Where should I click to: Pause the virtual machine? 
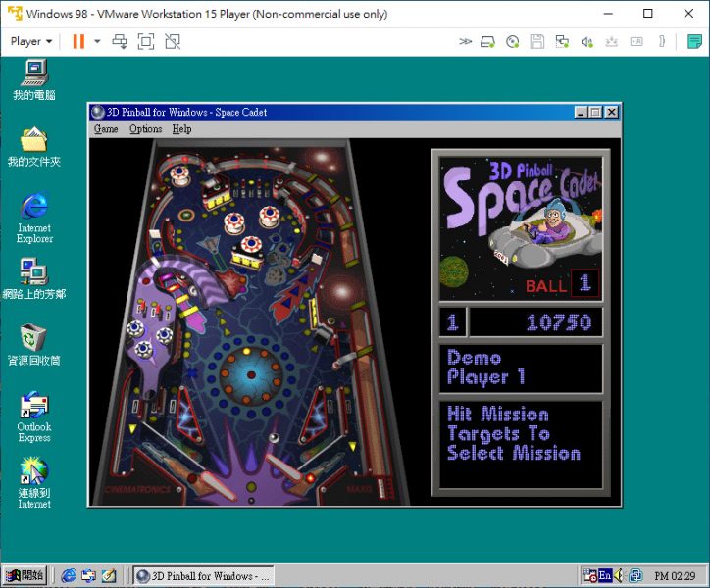(x=78, y=41)
